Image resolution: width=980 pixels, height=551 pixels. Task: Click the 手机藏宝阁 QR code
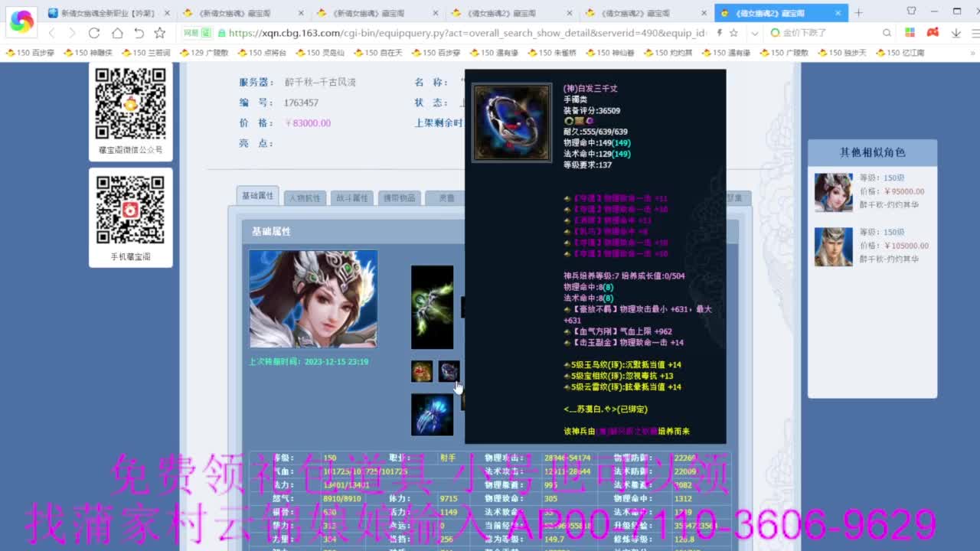130,210
